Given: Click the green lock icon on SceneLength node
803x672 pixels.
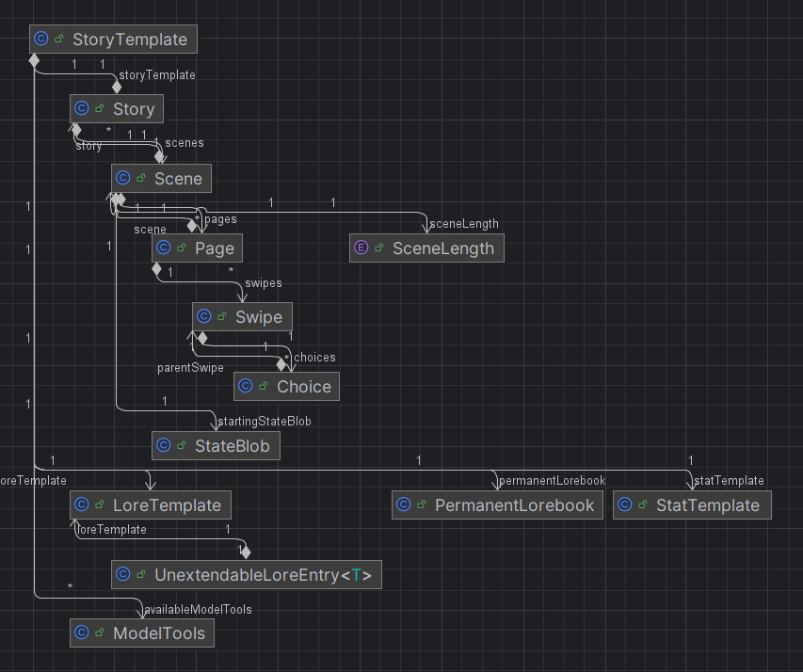Looking at the screenshot, I should (x=379, y=248).
